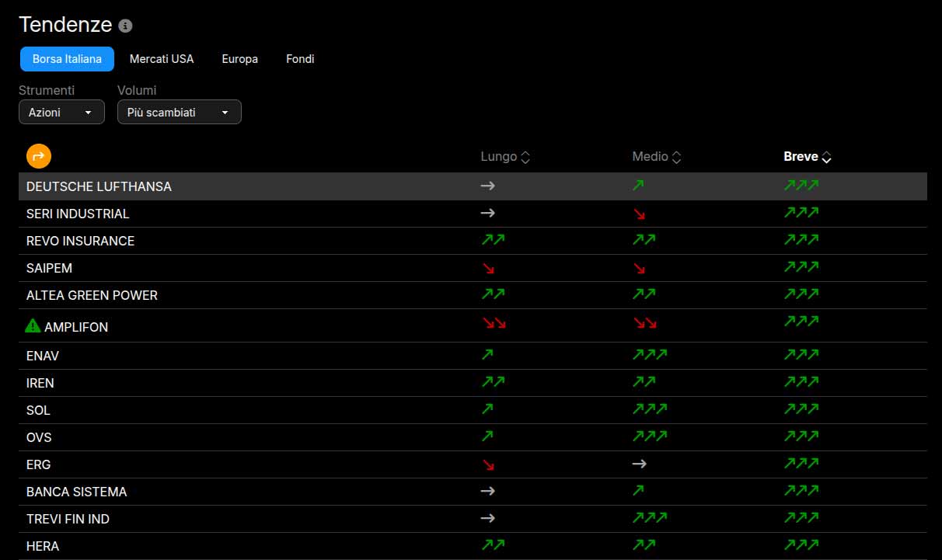Open the ALTEA GREEN POWER stock
942x560 pixels.
pyautogui.click(x=92, y=295)
